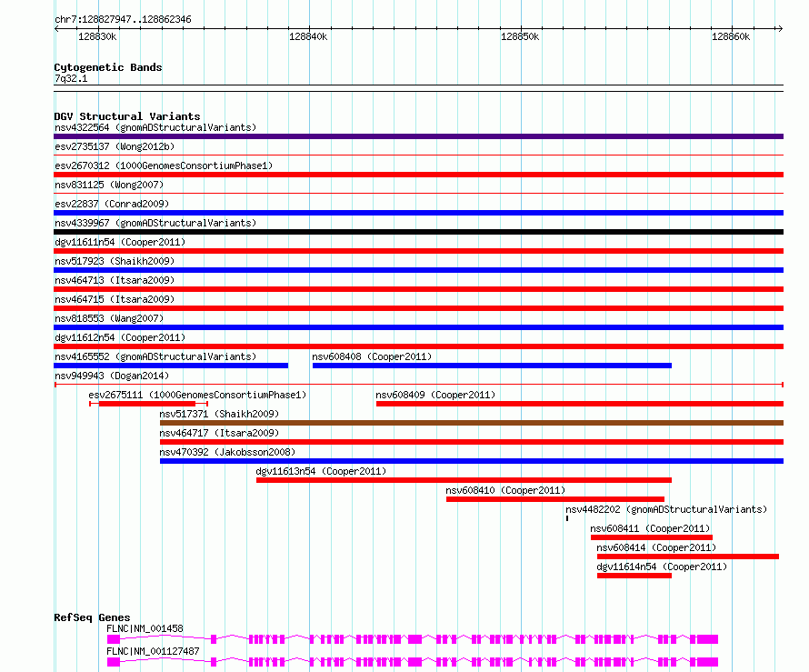Select the 7q32.1 cytogenetic band label
Screen dimensions: 809x672
(x=71, y=78)
